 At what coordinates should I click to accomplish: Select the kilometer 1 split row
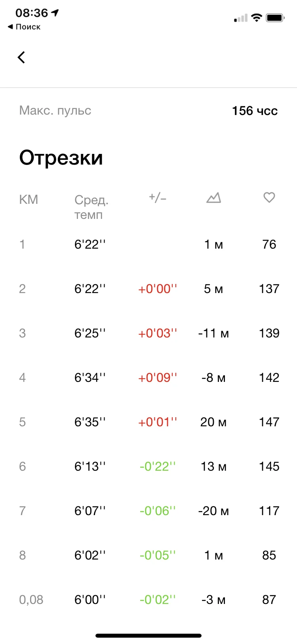[148, 244]
